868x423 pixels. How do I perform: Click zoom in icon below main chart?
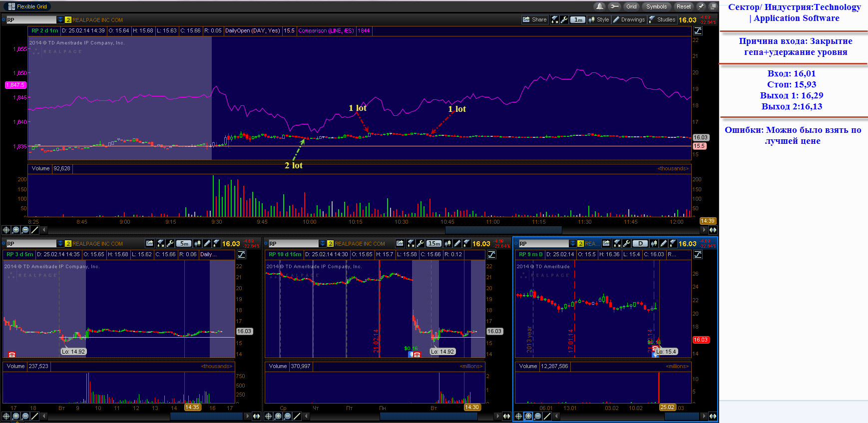click(16, 230)
